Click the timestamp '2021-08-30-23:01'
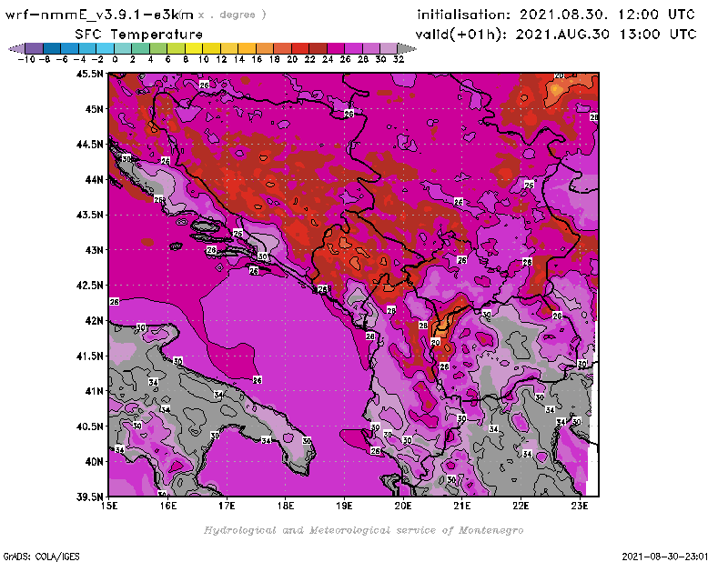Viewport: 728px width, 562px height. pyautogui.click(x=665, y=556)
